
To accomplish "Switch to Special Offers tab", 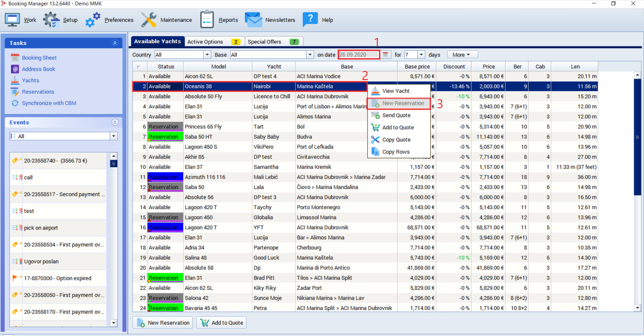I will point(274,42).
